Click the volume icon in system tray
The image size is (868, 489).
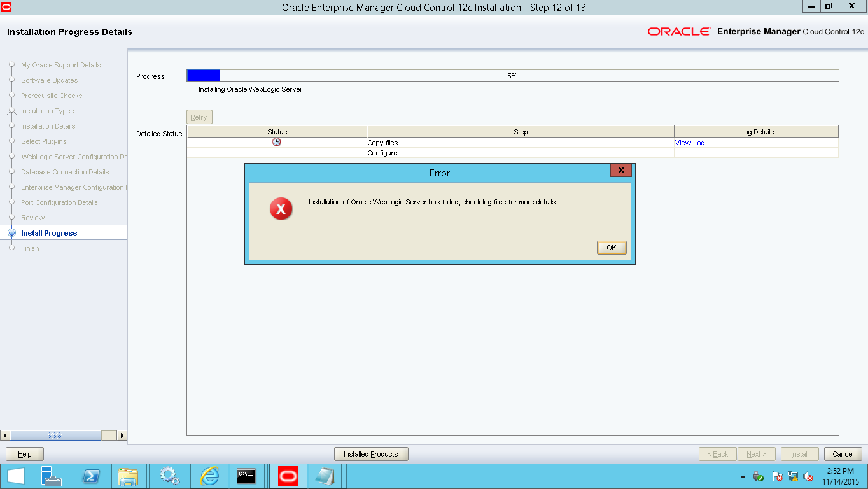tap(809, 476)
